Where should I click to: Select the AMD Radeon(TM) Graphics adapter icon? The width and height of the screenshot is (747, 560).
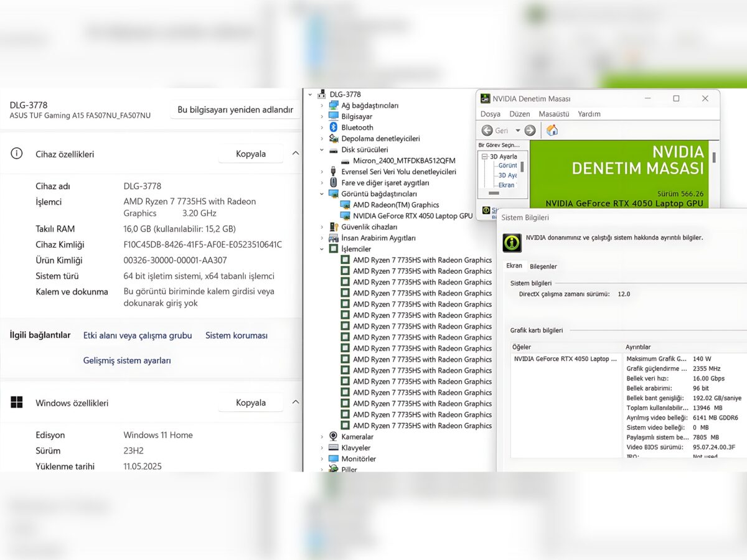(345, 205)
